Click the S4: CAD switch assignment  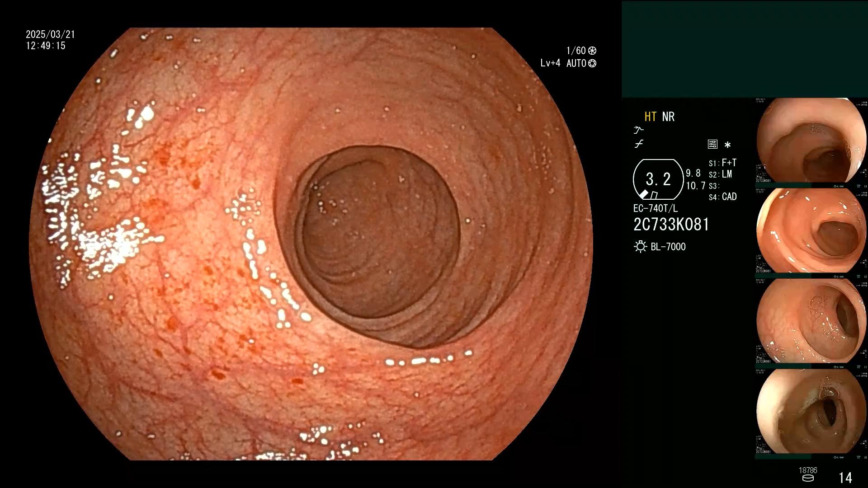tap(722, 197)
